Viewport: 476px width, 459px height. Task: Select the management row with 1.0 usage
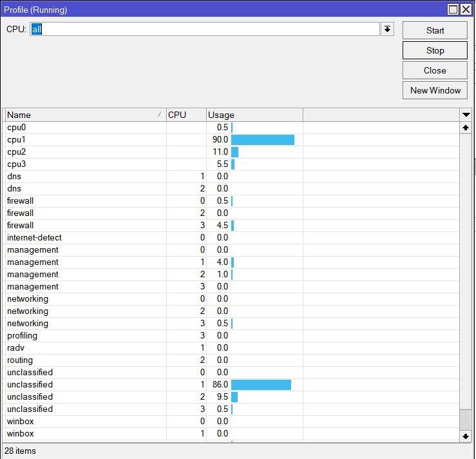pyautogui.click(x=233, y=275)
